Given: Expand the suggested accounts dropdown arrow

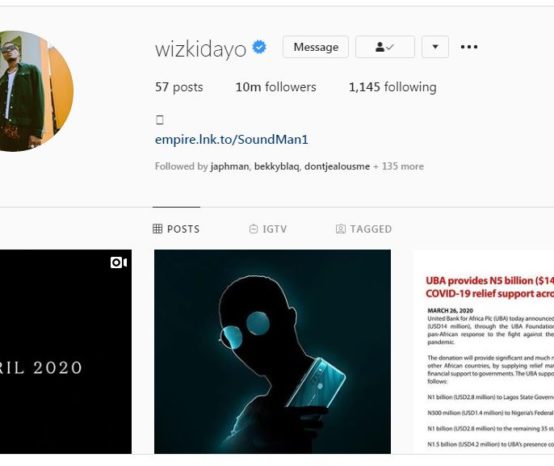Looking at the screenshot, I should (435, 47).
